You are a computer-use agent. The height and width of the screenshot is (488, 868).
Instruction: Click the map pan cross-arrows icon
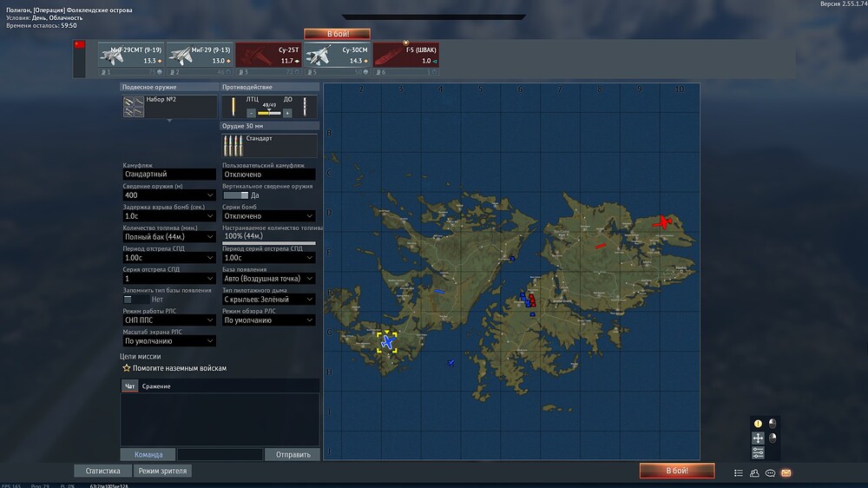[758, 439]
